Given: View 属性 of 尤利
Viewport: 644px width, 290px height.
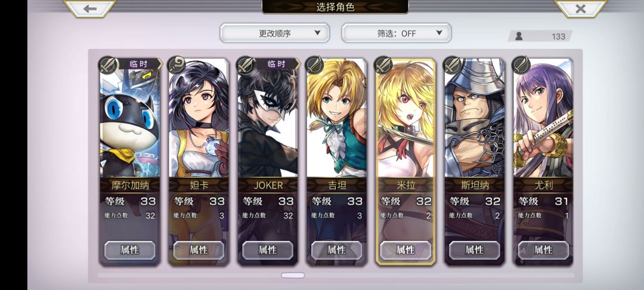Looking at the screenshot, I should [x=543, y=250].
